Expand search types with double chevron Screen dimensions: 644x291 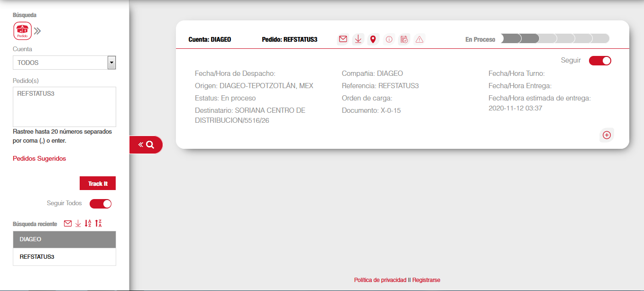(x=37, y=31)
